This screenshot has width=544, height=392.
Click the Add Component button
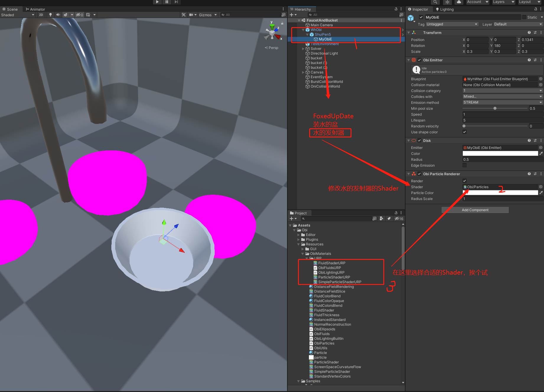pyautogui.click(x=475, y=210)
